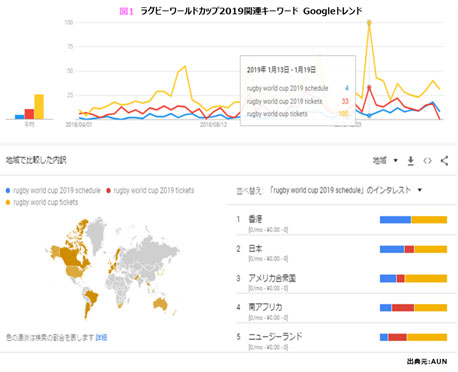Click the 日本 interest breakdown bar

(413, 249)
